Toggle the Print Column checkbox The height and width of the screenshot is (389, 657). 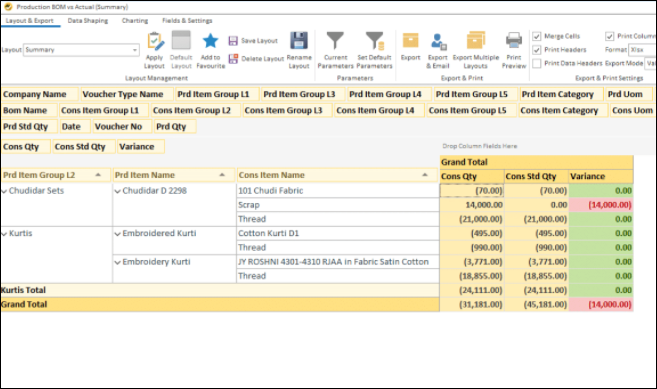click(609, 36)
